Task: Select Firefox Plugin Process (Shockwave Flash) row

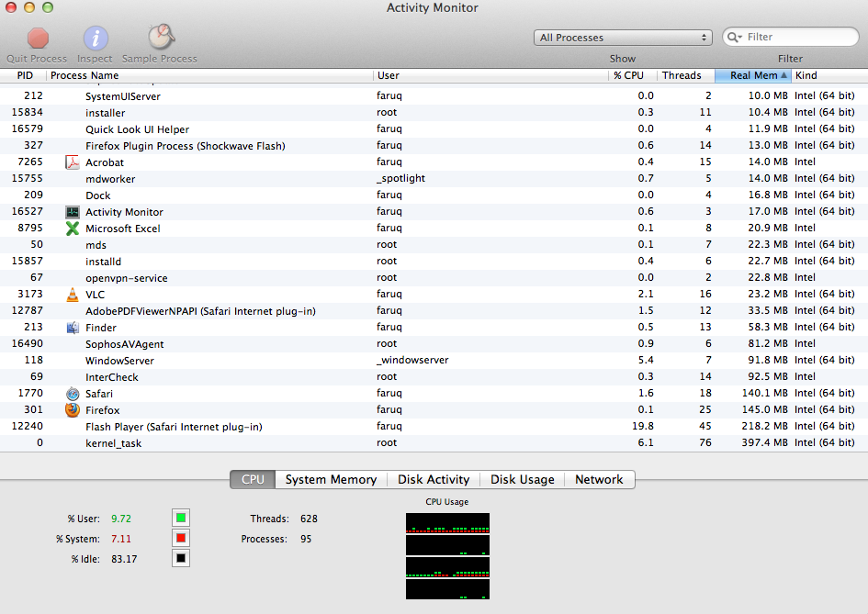Action: [x=434, y=146]
